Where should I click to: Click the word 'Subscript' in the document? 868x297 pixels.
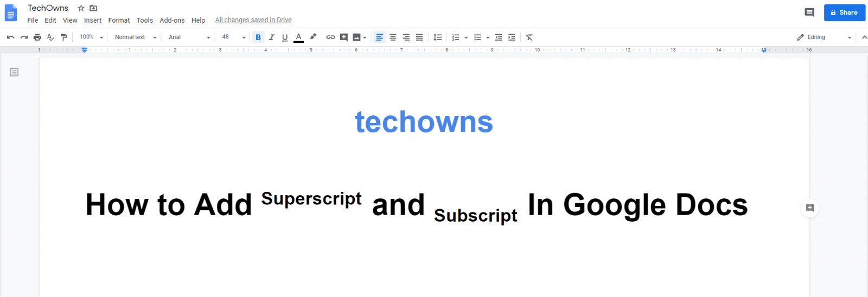[x=476, y=215]
